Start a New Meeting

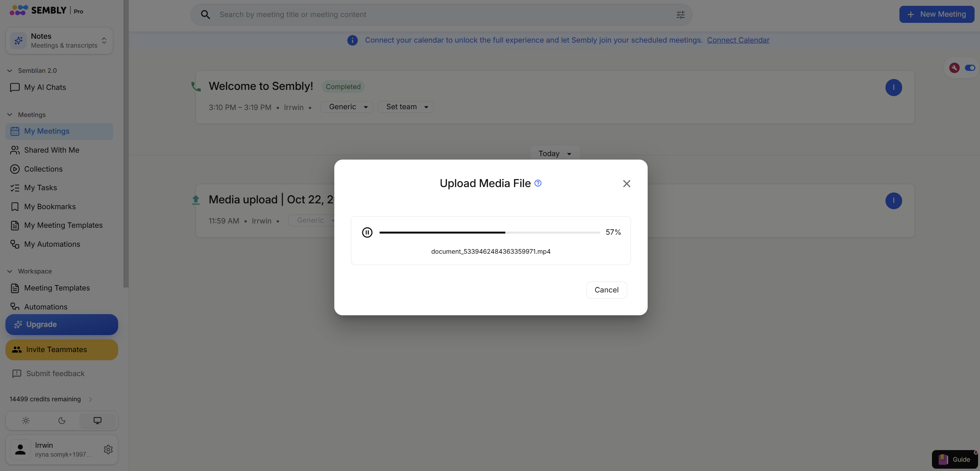click(x=937, y=14)
